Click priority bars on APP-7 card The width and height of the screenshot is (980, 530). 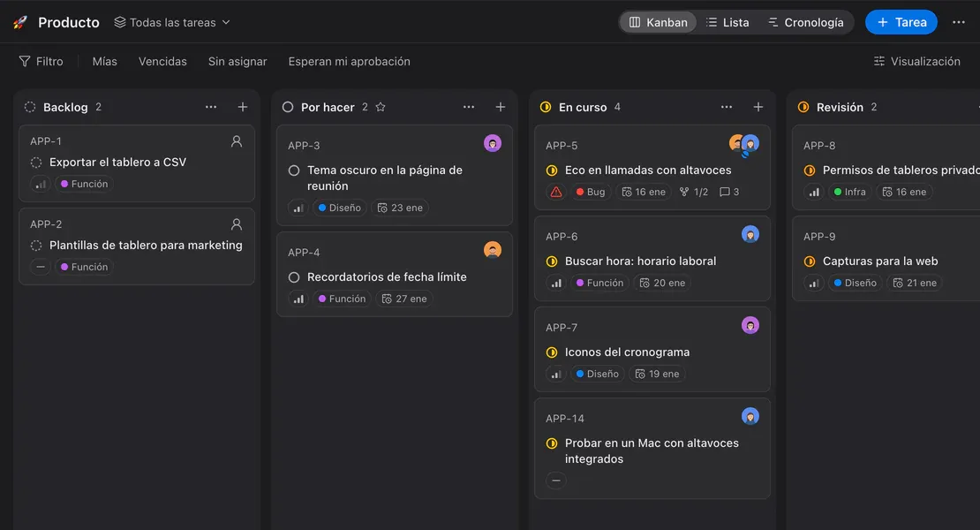(555, 374)
